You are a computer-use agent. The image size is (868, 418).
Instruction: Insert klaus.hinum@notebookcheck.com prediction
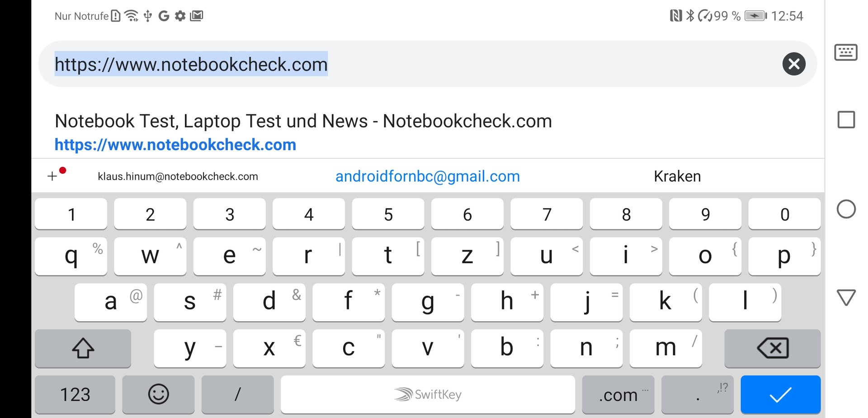pos(178,176)
